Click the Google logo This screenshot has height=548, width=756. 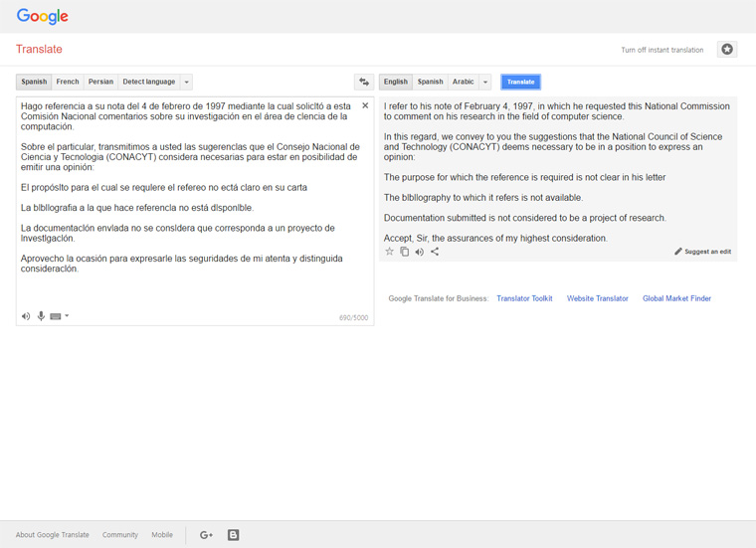(x=43, y=16)
